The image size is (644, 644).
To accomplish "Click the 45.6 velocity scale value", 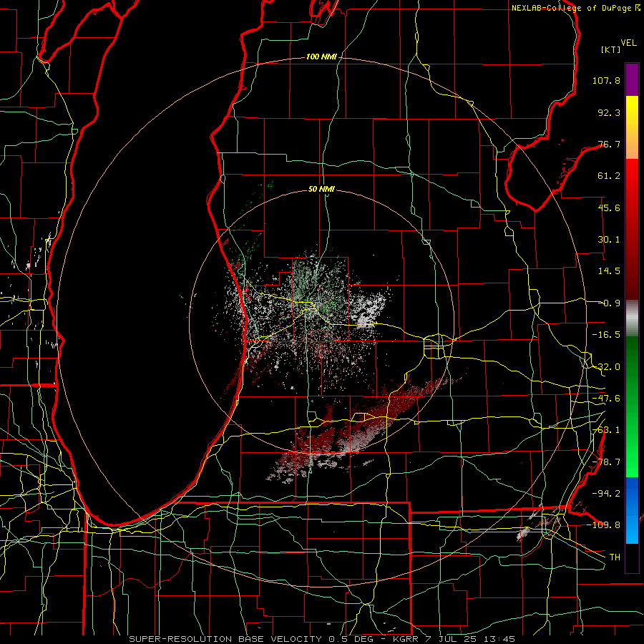I will (x=609, y=208).
